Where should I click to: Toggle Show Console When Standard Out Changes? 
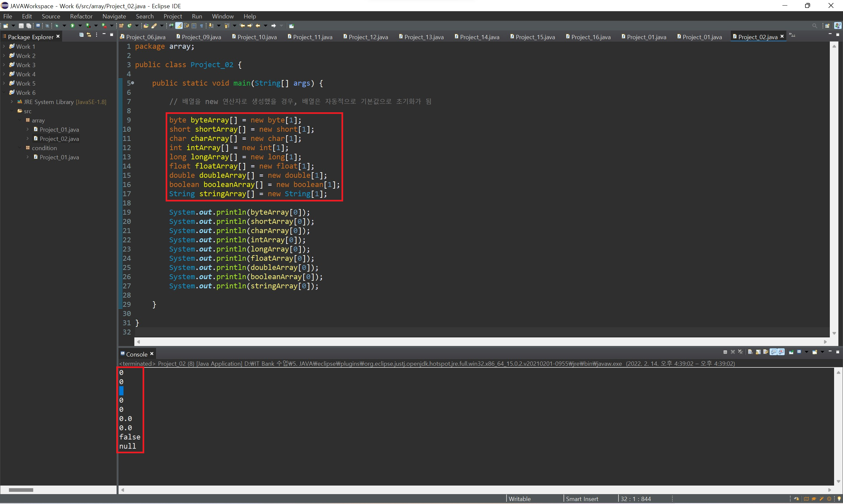point(774,352)
